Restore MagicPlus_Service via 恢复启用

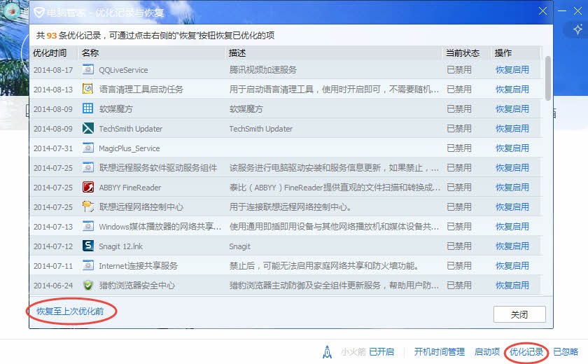(512, 148)
